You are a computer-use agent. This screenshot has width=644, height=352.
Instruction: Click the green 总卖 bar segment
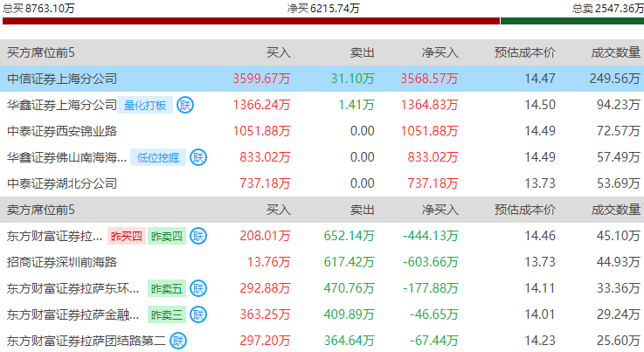click(571, 21)
